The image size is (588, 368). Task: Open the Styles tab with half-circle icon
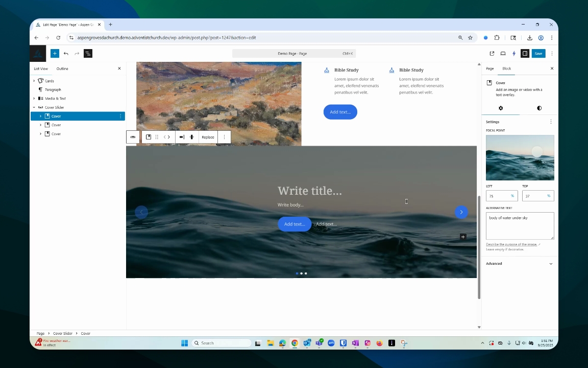[x=539, y=108]
